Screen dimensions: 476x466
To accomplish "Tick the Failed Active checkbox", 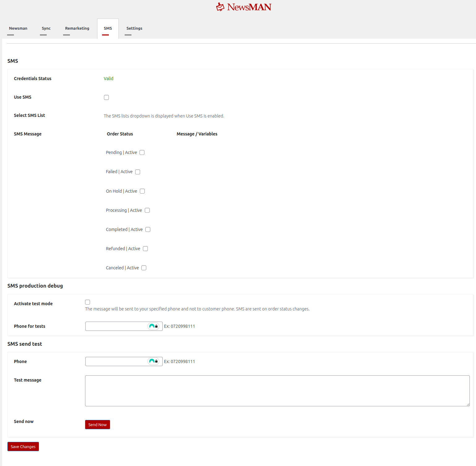I will (x=138, y=172).
